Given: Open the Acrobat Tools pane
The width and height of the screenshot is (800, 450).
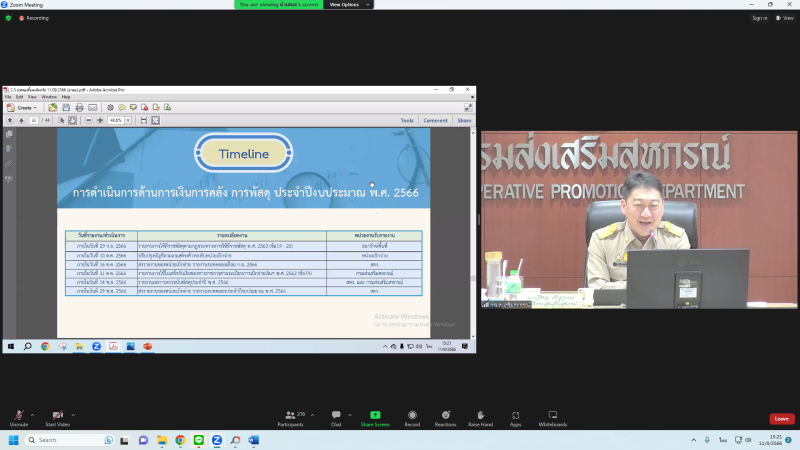Looking at the screenshot, I should pyautogui.click(x=407, y=120).
